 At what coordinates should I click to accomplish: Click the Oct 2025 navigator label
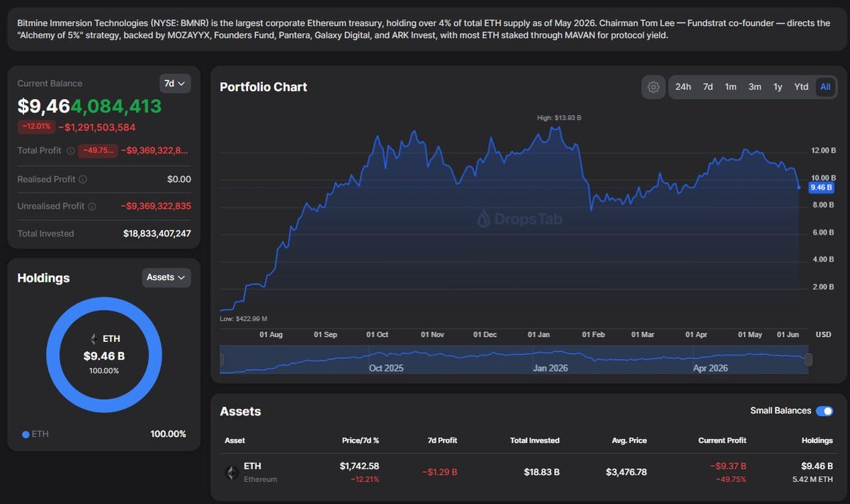click(x=386, y=368)
